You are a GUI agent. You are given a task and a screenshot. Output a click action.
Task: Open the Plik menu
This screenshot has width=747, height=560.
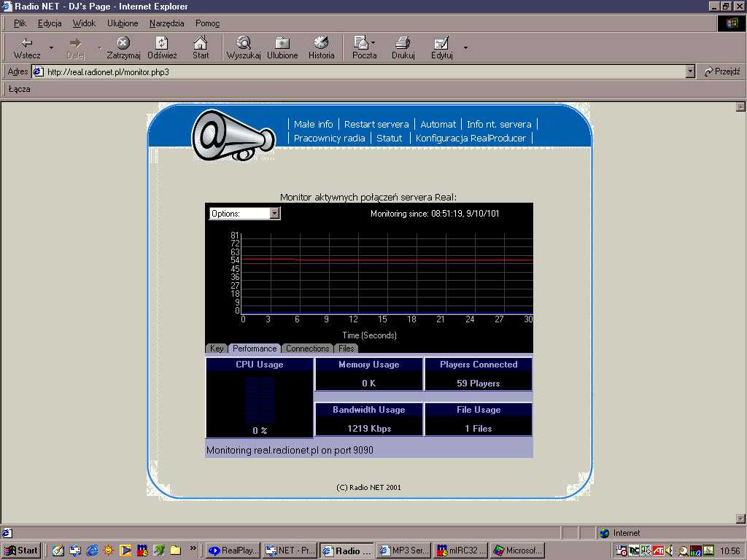click(x=20, y=23)
